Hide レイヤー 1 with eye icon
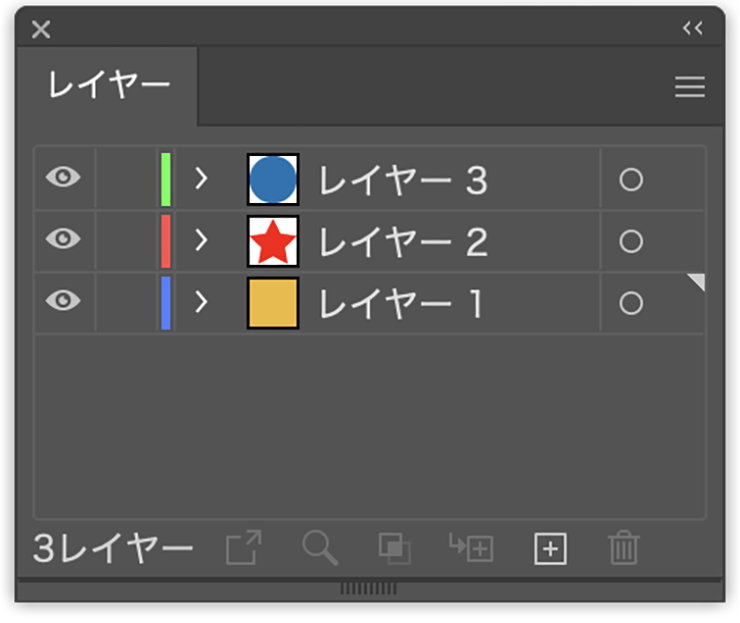Viewport: 740px width, 623px height. coord(63,301)
